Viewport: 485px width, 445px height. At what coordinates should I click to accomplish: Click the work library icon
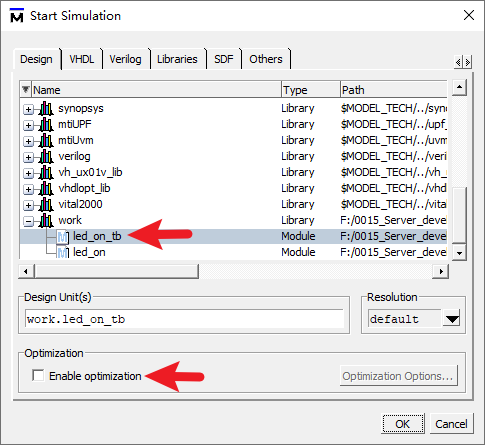(46, 221)
